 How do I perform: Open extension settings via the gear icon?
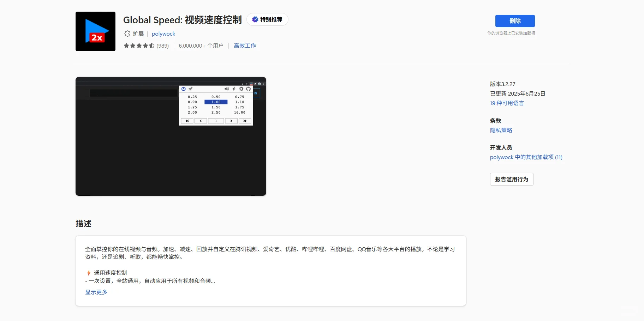click(241, 89)
